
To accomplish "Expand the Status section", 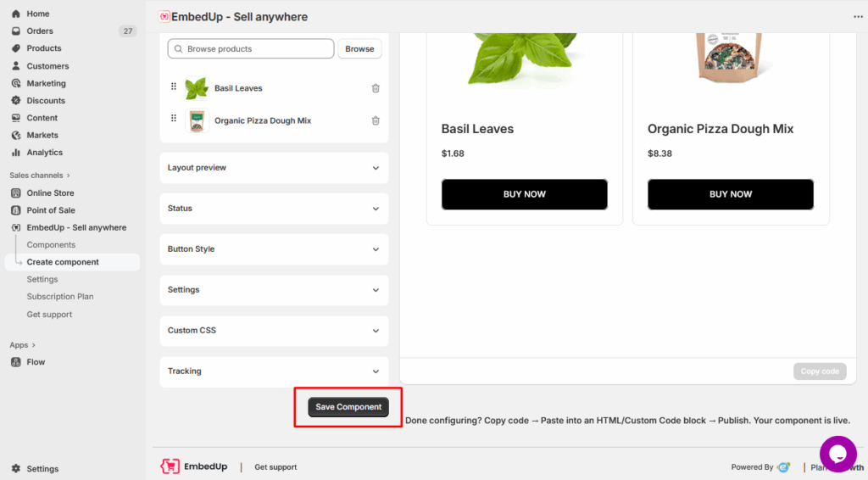I will click(274, 209).
